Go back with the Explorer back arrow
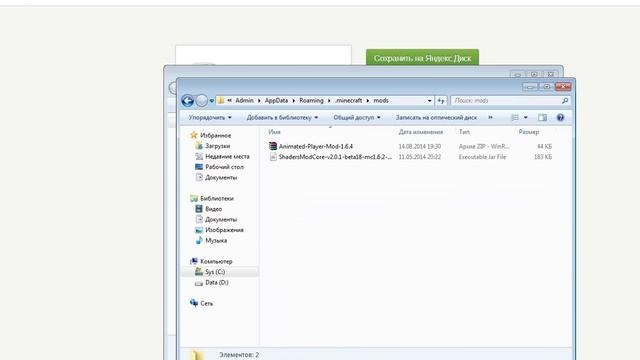 coord(187,100)
